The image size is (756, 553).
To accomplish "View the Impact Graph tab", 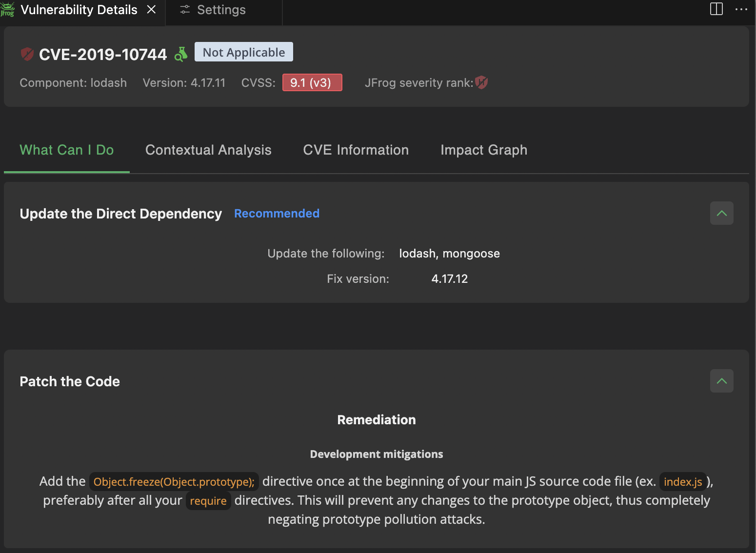I will pos(483,150).
